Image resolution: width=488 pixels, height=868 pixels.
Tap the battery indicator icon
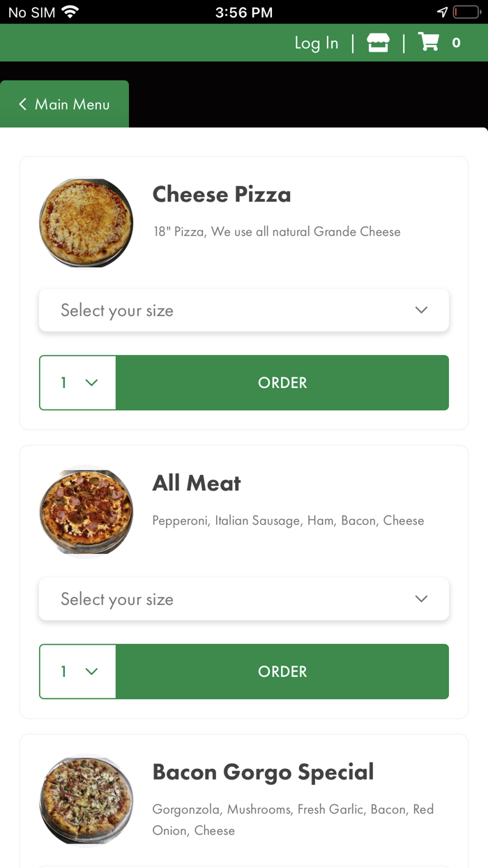pyautogui.click(x=464, y=12)
